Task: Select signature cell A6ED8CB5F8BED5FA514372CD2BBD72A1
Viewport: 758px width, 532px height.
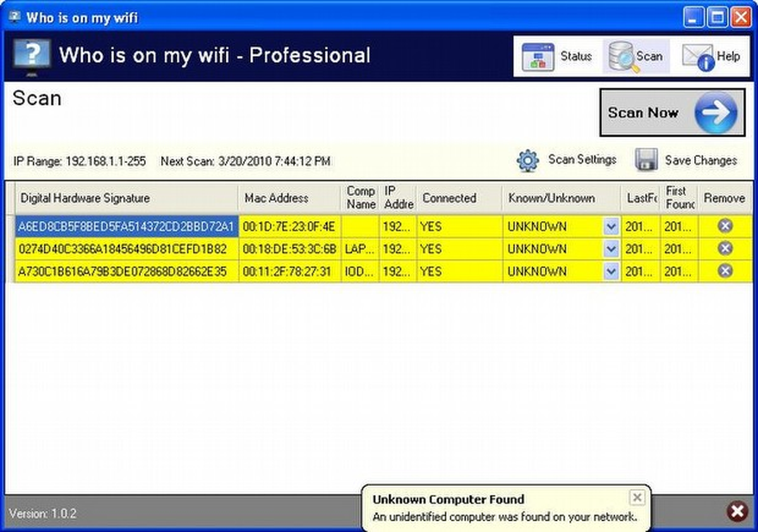Action: coord(127,227)
